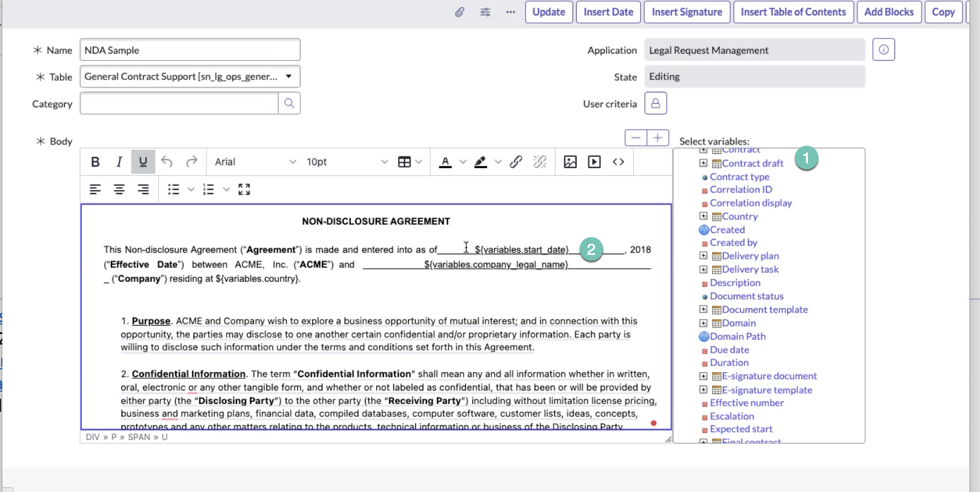This screenshot has height=492, width=980.
Task: Expand the Country tree node
Action: pyautogui.click(x=703, y=216)
